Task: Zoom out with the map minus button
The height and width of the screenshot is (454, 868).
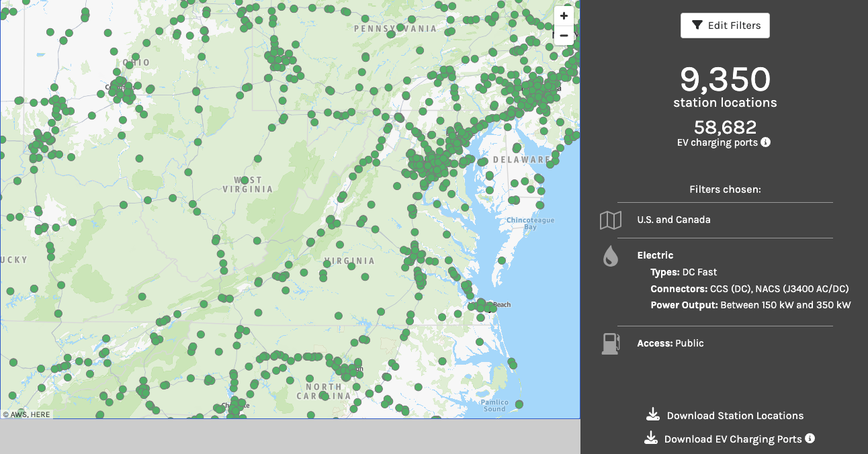Action: pyautogui.click(x=564, y=36)
